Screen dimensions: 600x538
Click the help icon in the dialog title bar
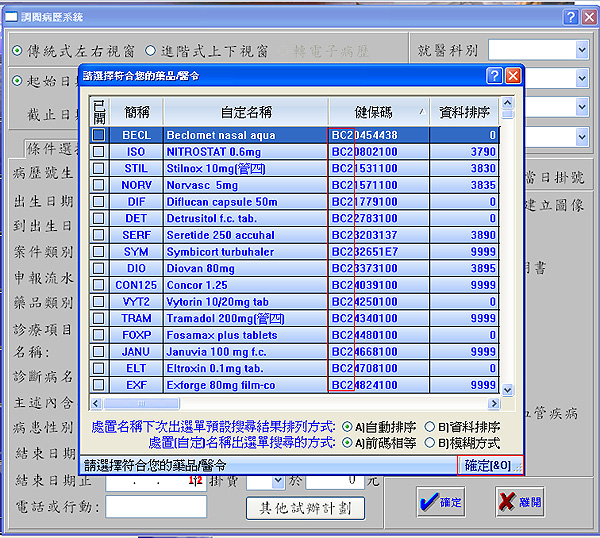pos(494,76)
